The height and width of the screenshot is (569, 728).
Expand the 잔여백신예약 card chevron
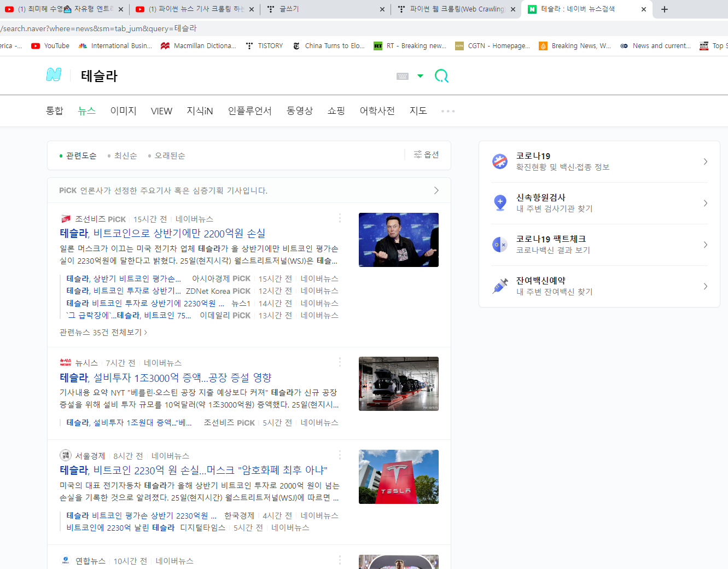[x=706, y=286]
